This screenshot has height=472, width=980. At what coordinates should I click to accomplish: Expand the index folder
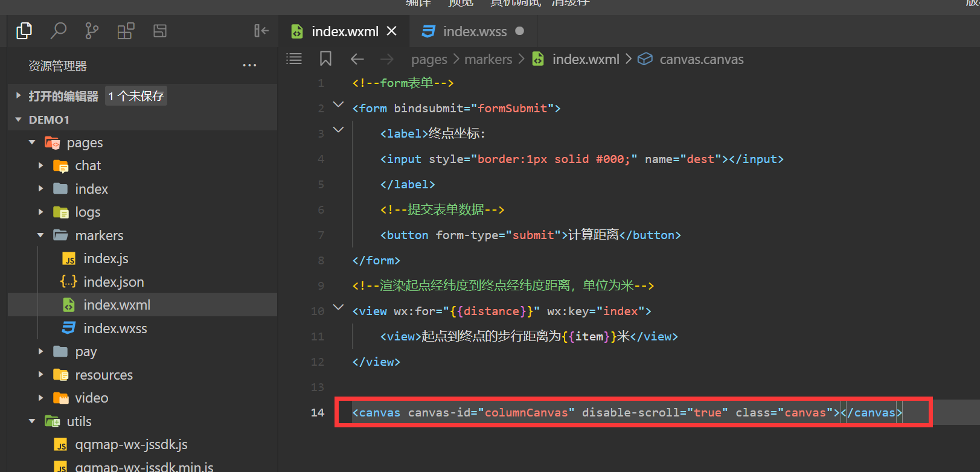point(40,188)
